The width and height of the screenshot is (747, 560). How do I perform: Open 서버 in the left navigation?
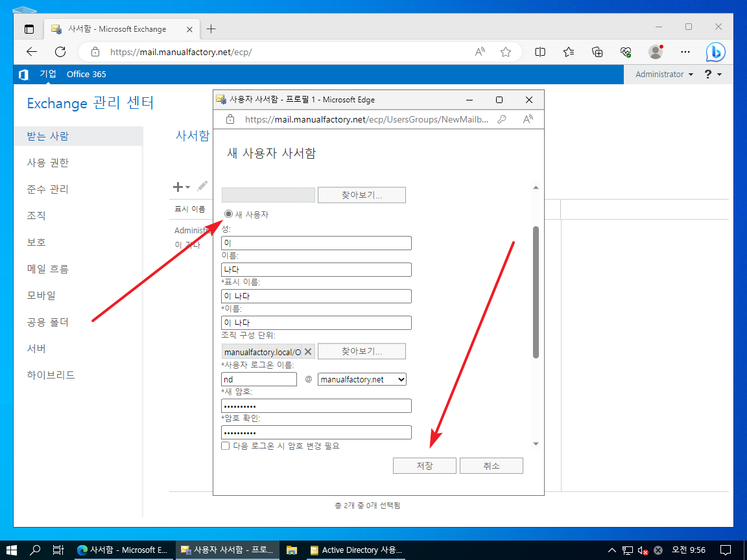click(x=36, y=348)
